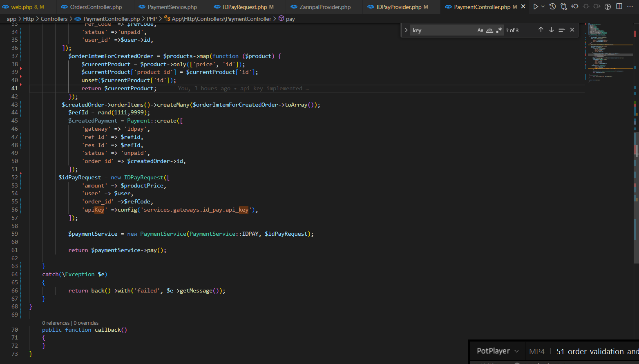Viewport: 639px width, 364px height.
Task: Close the PaymentController.php tab
Action: pos(523,7)
